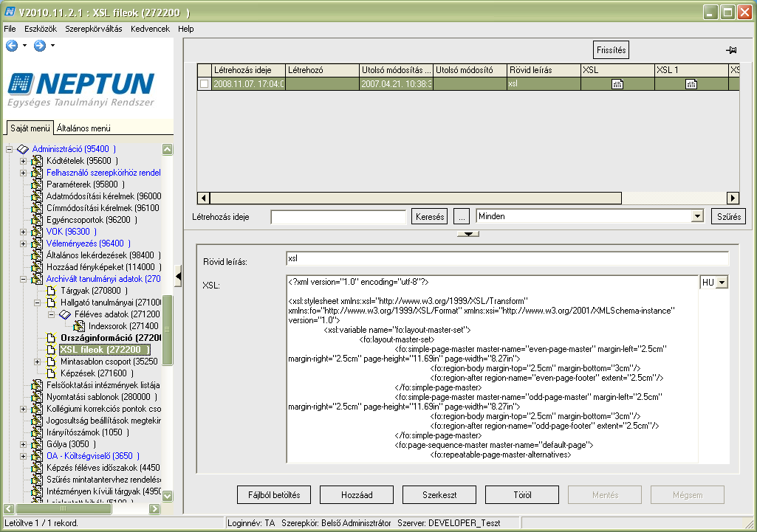The width and height of the screenshot is (757, 532).
Task: Open the Minden filter combo box
Action: tap(697, 216)
